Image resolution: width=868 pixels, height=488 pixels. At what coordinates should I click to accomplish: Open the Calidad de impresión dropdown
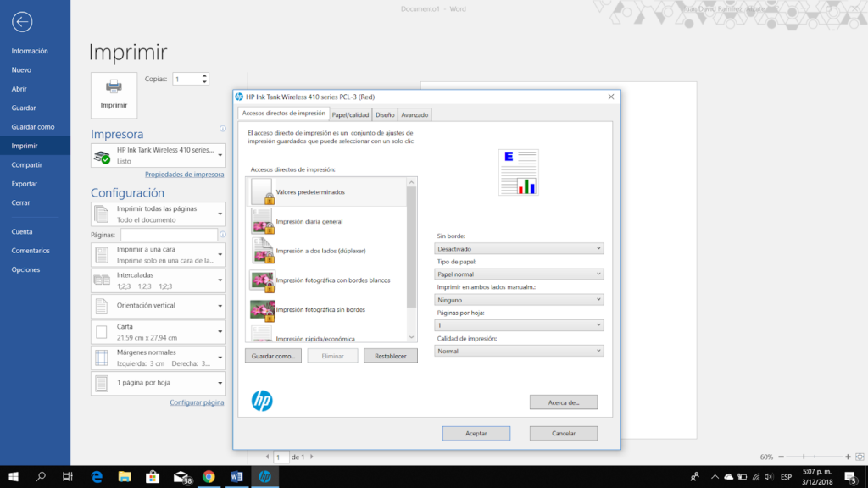coord(519,351)
